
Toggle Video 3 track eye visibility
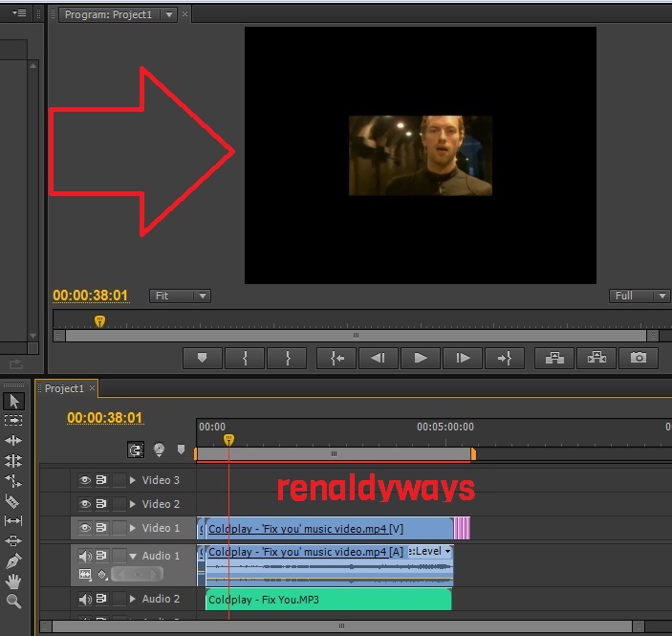(85, 480)
